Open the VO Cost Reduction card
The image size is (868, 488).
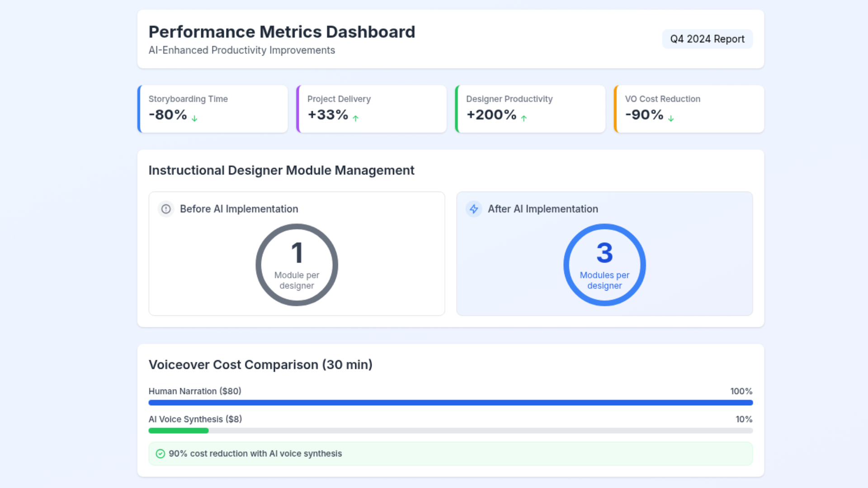click(689, 109)
